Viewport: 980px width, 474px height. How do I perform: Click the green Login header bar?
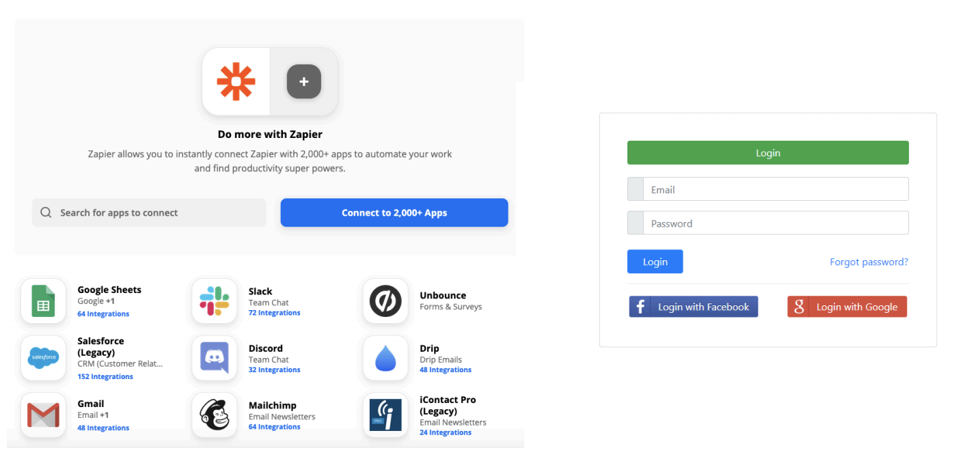pyautogui.click(x=768, y=153)
